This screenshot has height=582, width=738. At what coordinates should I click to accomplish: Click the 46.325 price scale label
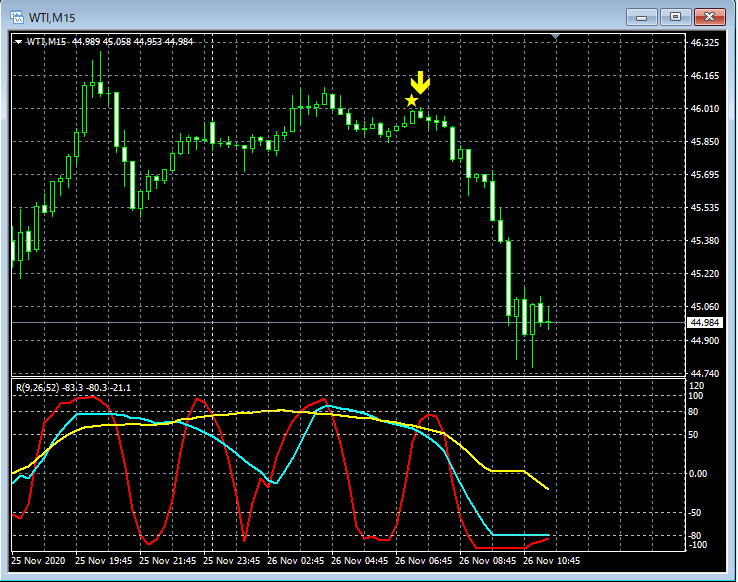[x=705, y=44]
